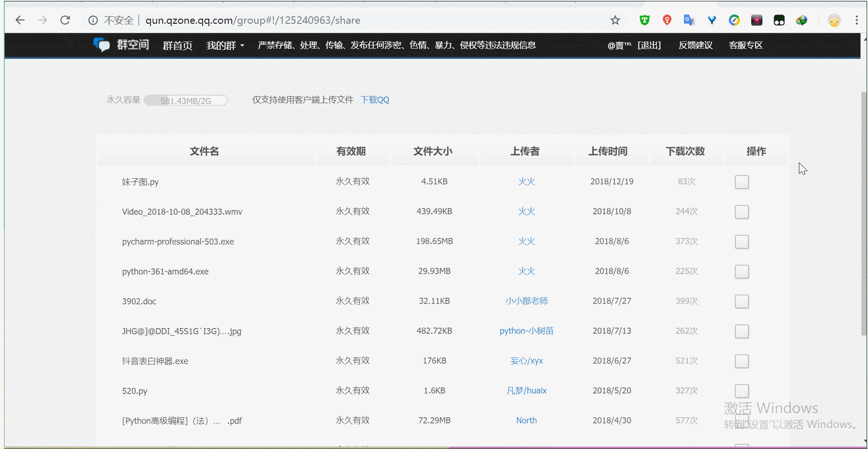The image size is (868, 449).
Task: Click the 下载次数 column header
Action: click(685, 151)
